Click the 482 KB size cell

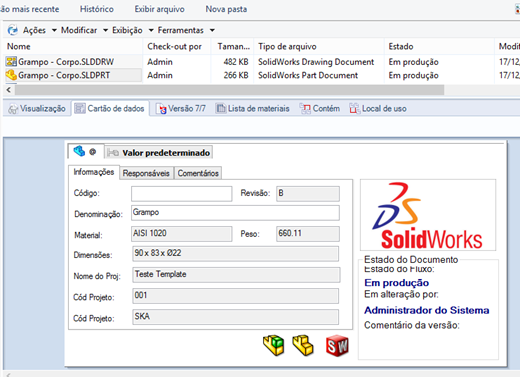click(236, 62)
